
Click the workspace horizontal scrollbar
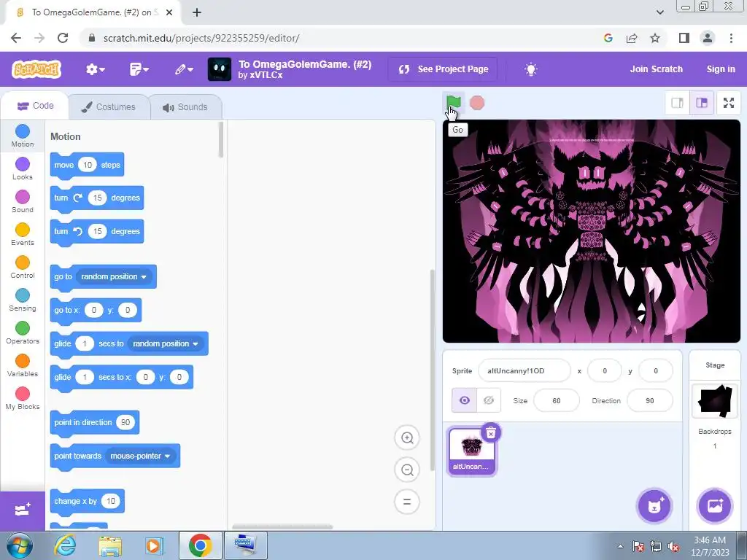282,526
